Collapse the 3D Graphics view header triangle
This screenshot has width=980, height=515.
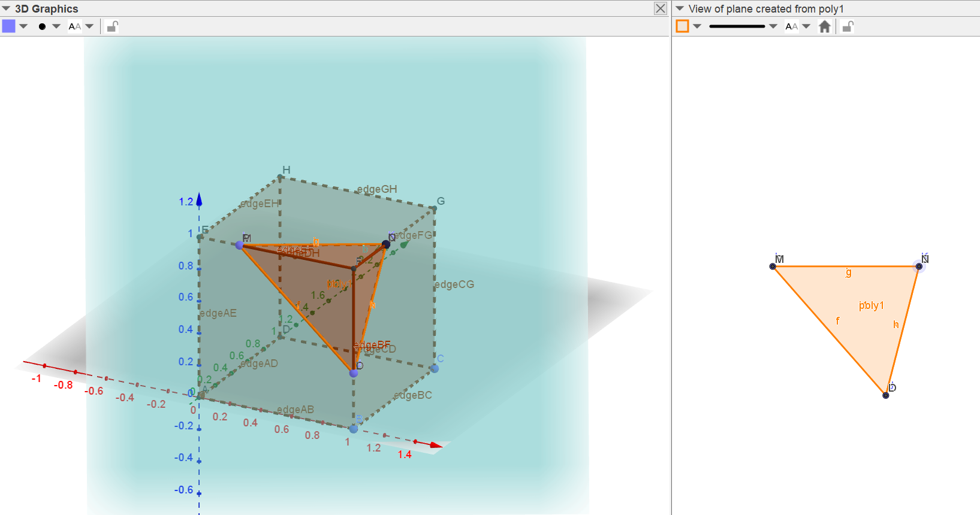(6, 8)
